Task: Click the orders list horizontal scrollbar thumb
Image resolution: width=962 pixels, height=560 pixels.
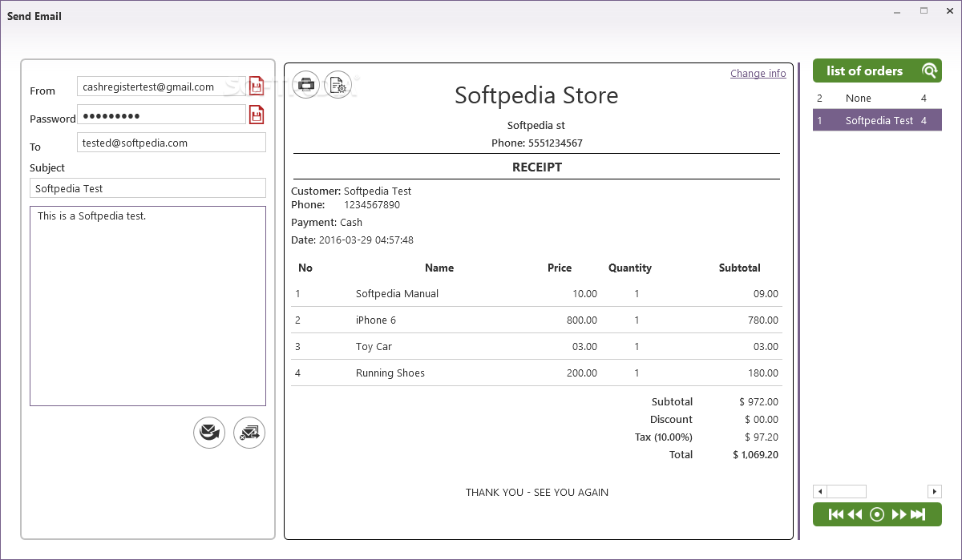Action: pos(847,491)
